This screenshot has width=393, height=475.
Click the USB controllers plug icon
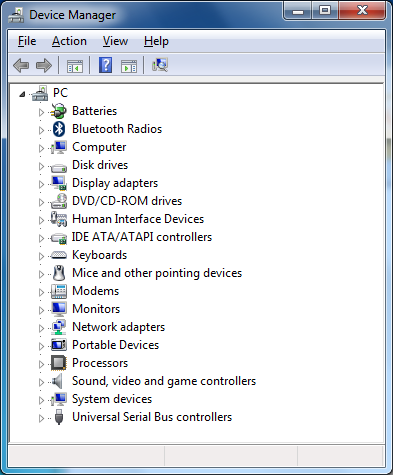click(59, 417)
